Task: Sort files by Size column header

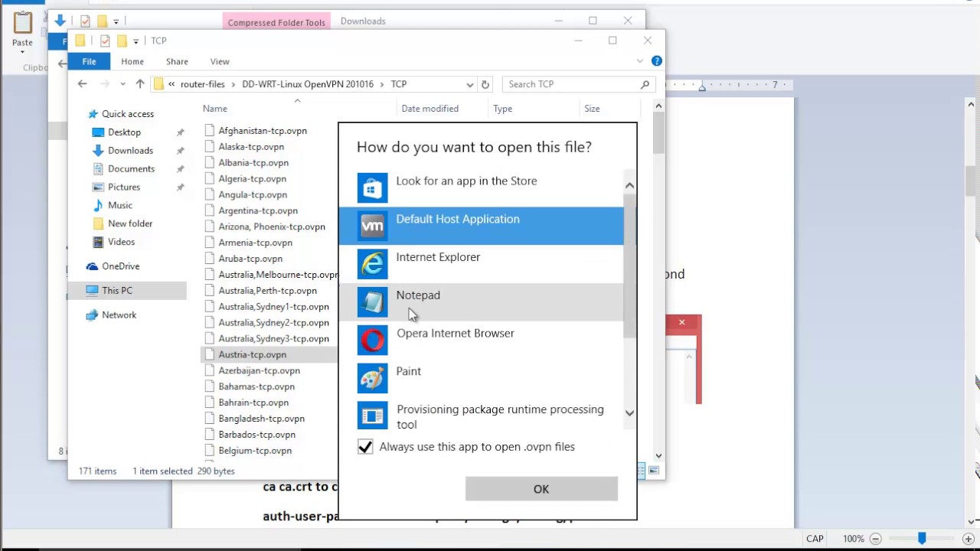Action: pos(592,109)
